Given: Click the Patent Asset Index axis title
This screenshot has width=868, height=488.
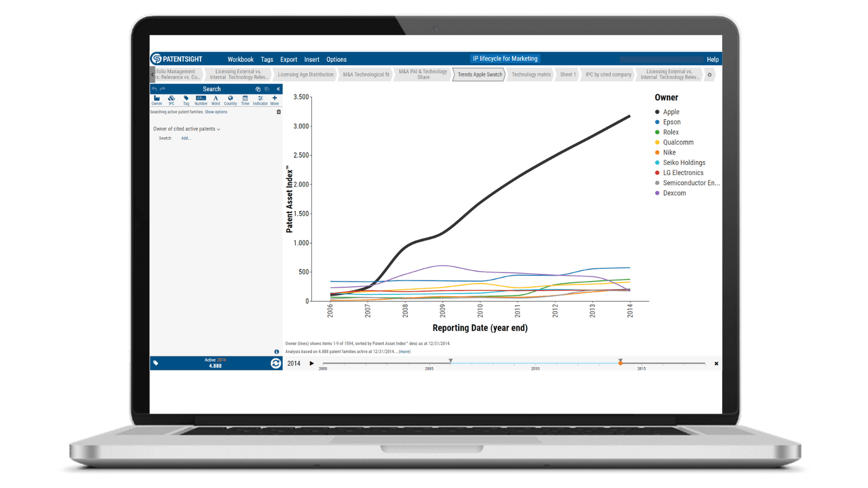Looking at the screenshot, I should (x=289, y=199).
